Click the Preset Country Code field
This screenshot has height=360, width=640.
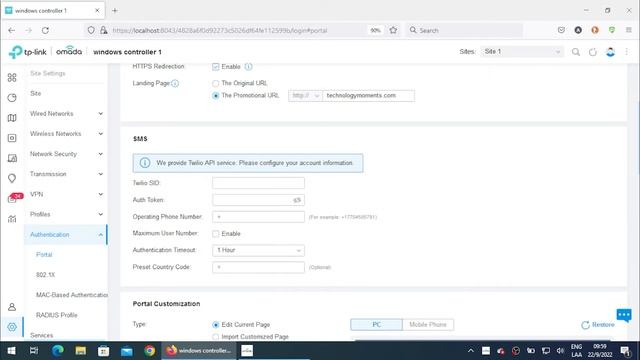258,267
